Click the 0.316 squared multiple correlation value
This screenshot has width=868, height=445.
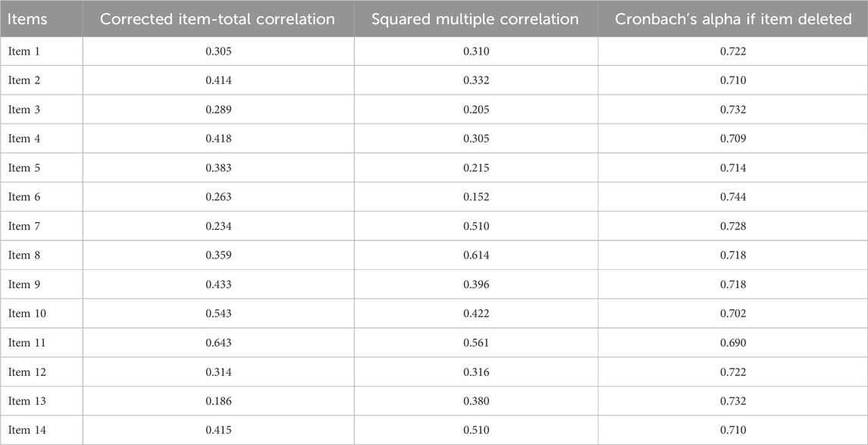476,372
